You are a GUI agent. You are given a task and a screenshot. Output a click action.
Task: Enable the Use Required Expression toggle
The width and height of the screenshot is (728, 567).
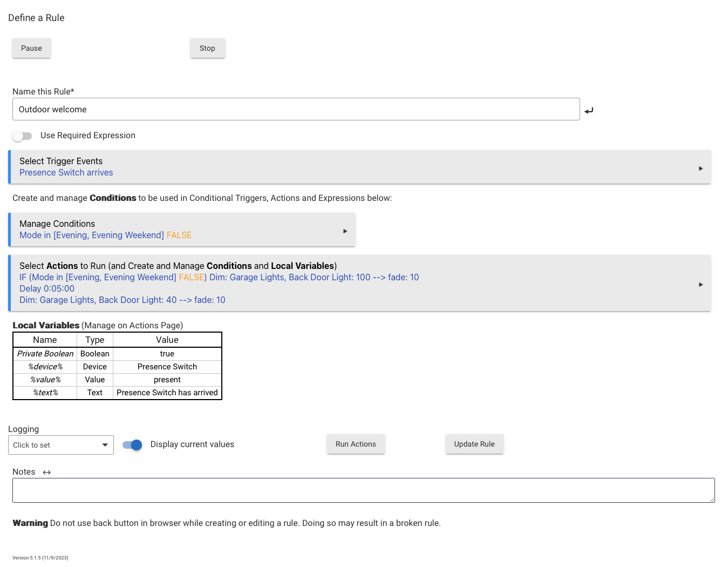click(23, 136)
